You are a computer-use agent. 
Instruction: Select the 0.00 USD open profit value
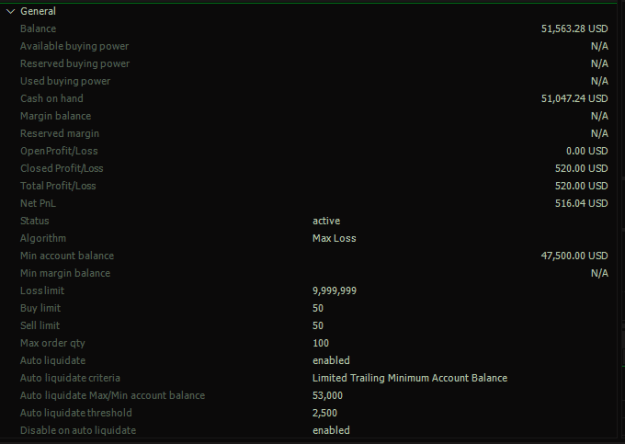tap(587, 151)
